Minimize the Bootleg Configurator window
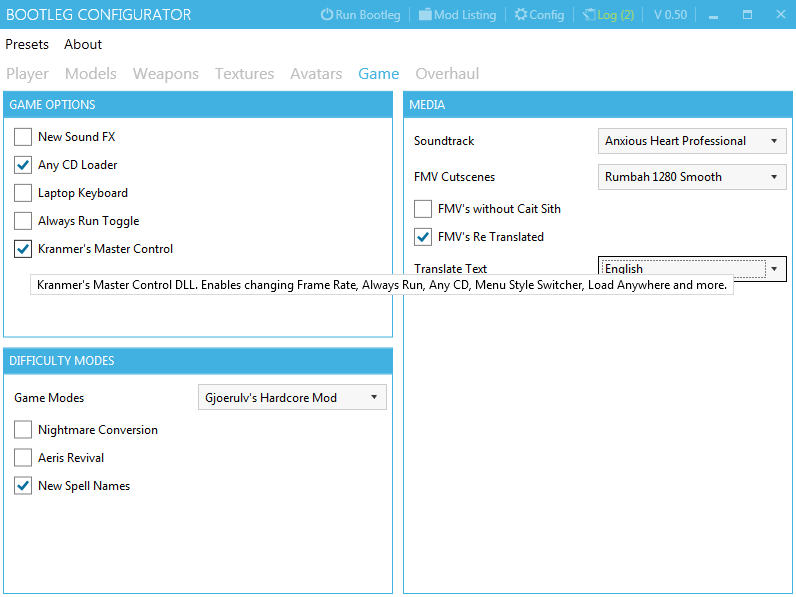Screen dimensions: 796x597 (x=713, y=15)
